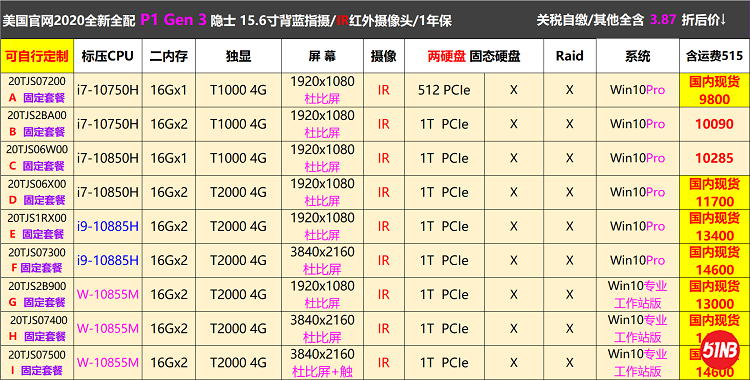Click 'F 固定套餐' label
750x380 pixels.
tap(37, 268)
